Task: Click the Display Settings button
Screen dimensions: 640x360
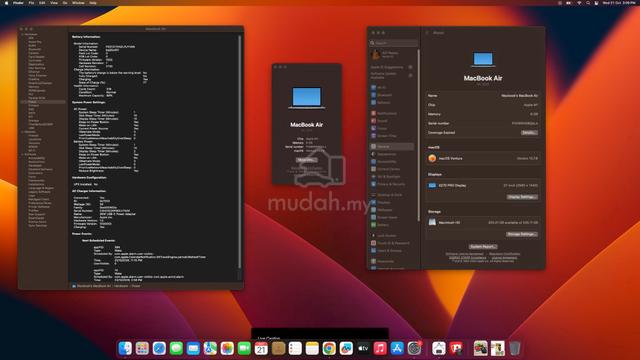Action: pos(522,197)
